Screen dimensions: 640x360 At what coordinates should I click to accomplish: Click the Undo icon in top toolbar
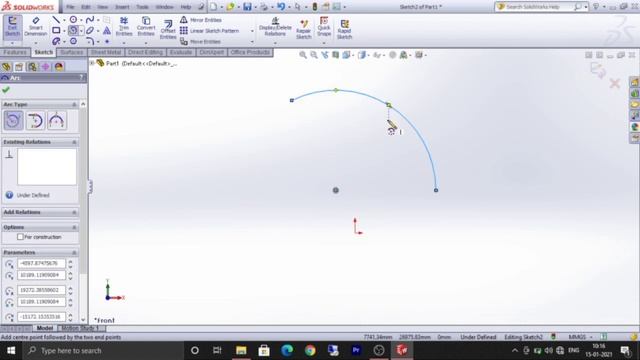pos(281,7)
